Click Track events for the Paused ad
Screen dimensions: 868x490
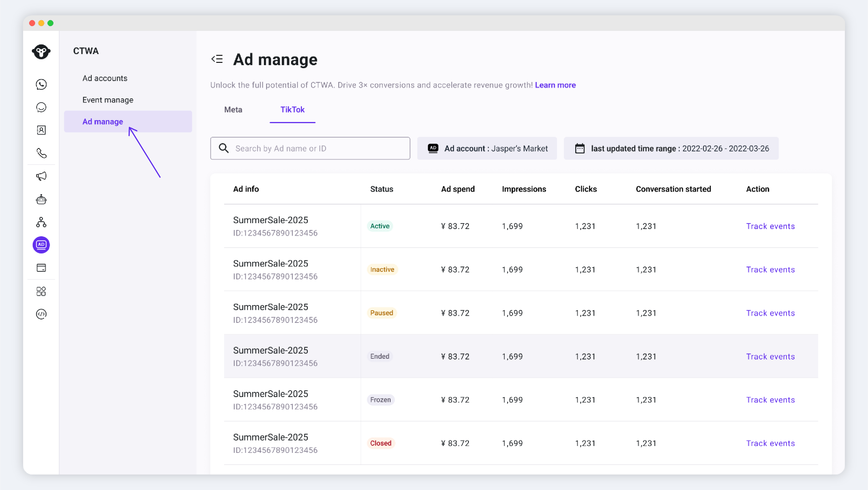770,313
